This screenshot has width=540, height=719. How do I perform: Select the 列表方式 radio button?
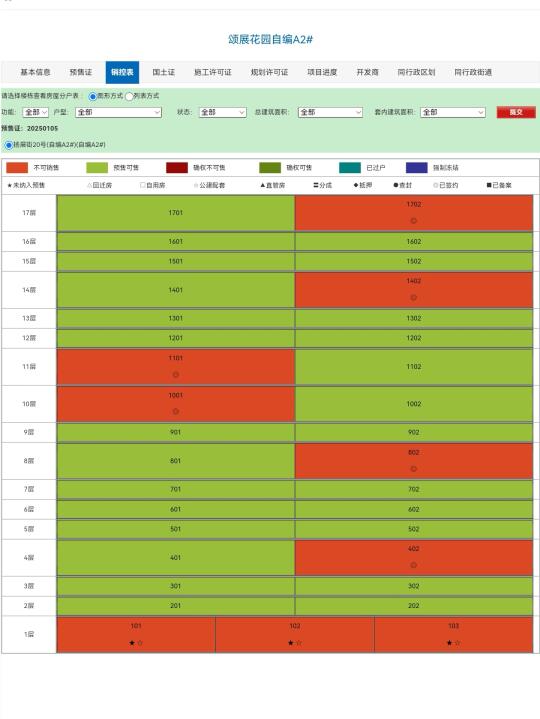pos(129,96)
